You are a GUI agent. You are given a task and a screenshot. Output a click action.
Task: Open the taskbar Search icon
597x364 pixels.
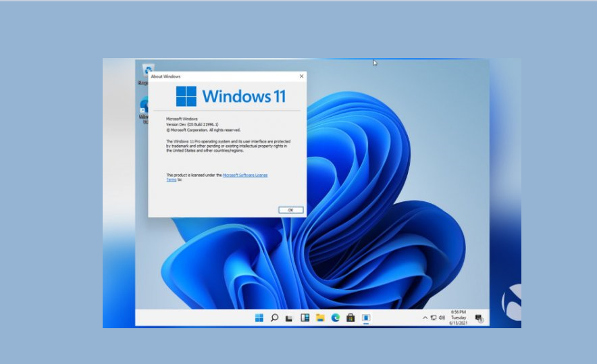[x=274, y=318]
